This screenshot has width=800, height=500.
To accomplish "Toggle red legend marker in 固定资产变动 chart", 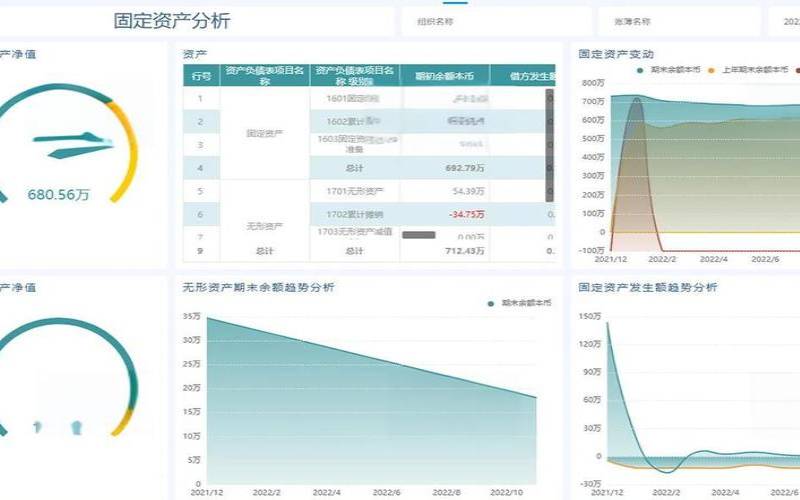I will pos(795,70).
